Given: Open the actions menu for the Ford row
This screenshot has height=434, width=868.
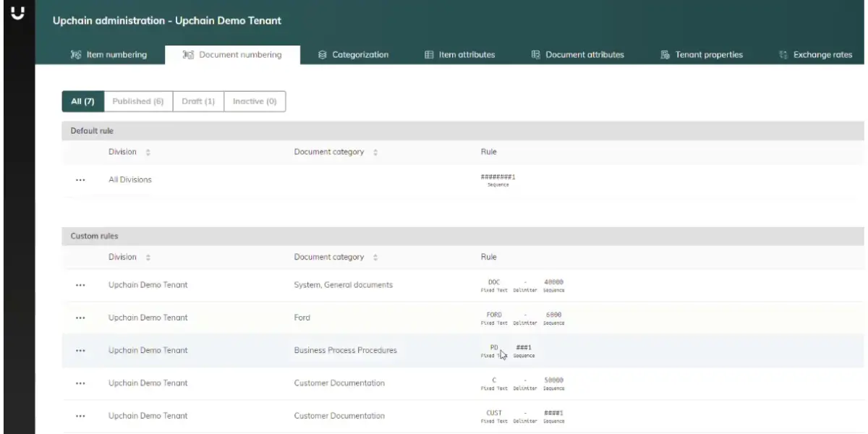Looking at the screenshot, I should (x=80, y=318).
